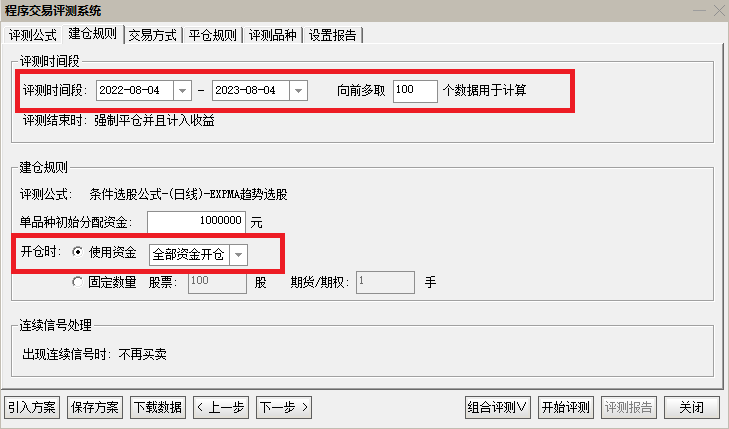Open the 交易方式 tab
This screenshot has width=729, height=429.
[153, 35]
